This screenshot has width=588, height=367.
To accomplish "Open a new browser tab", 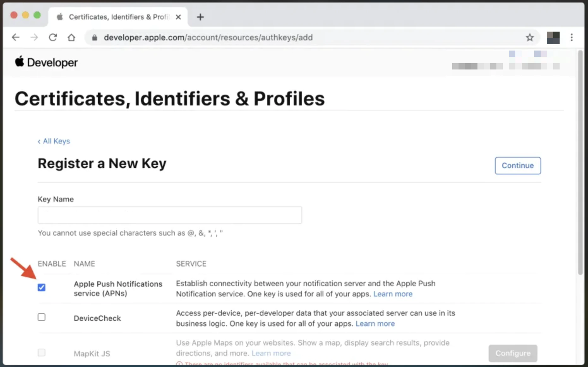I will [x=200, y=17].
